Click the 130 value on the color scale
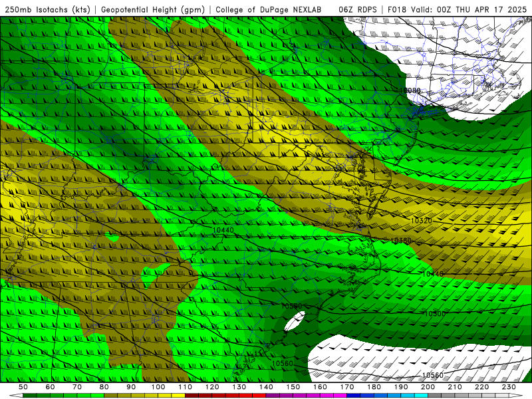 pos(239,387)
